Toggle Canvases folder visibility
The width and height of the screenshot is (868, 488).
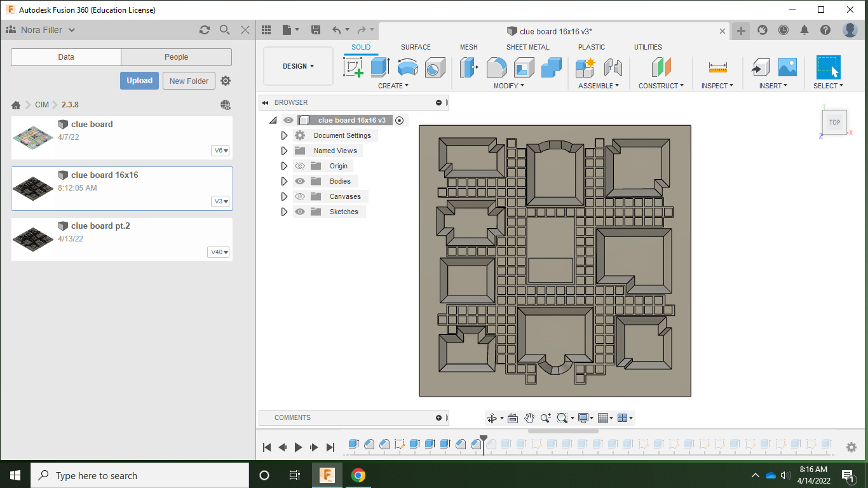(x=299, y=196)
